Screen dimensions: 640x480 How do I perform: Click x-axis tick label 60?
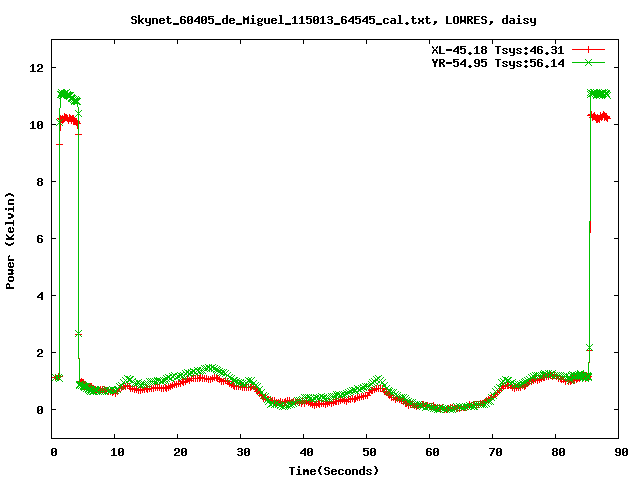[432, 452]
